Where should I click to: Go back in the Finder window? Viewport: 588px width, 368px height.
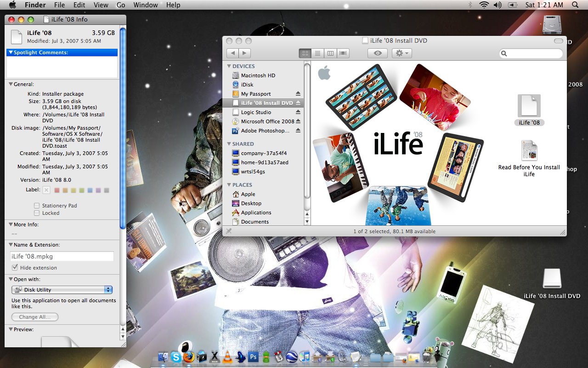233,53
